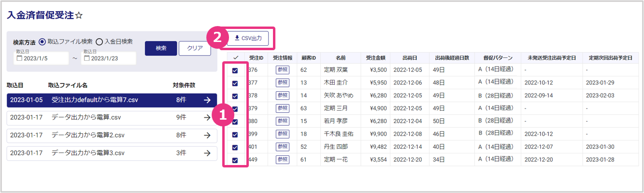This screenshot has height=193, width=644.
Task: Click the calendar icon in end 取込日 field
Action: pyautogui.click(x=86, y=58)
